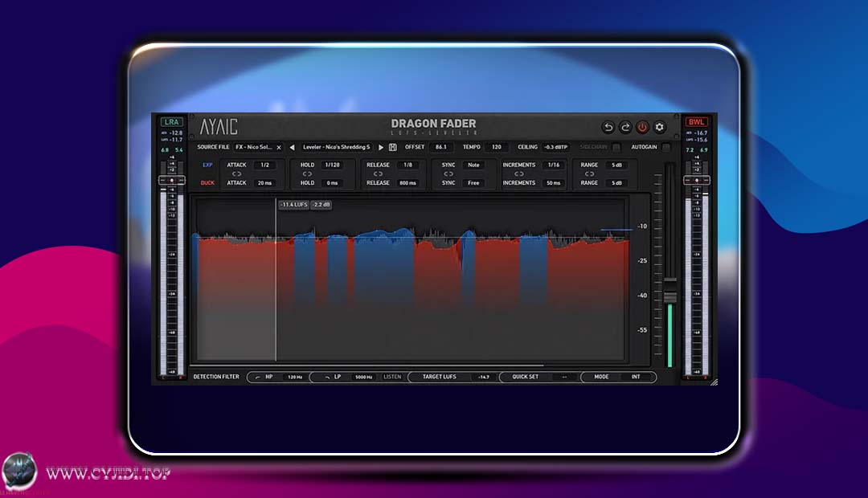Click the right BWL meter threshold handle

tap(696, 181)
